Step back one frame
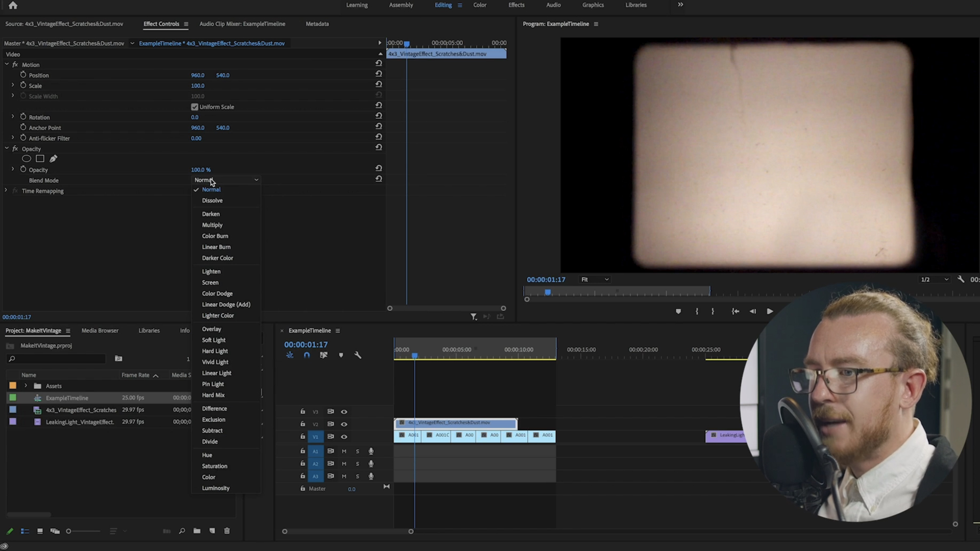The height and width of the screenshot is (551, 980). [752, 311]
